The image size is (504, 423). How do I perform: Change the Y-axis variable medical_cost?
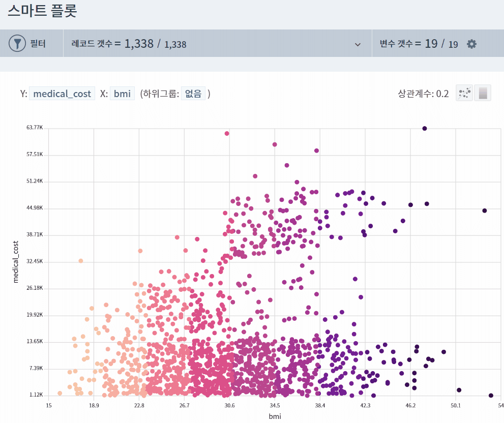(x=62, y=94)
